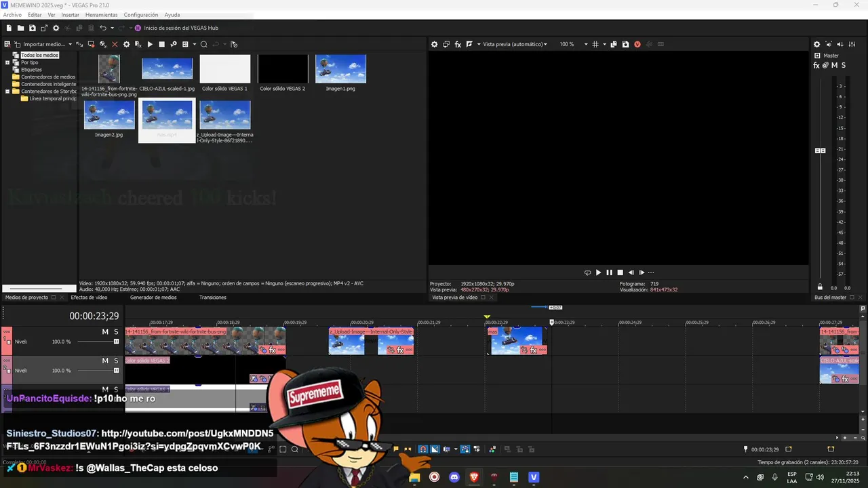Click yellow marker on timeline ruler

[487, 317]
